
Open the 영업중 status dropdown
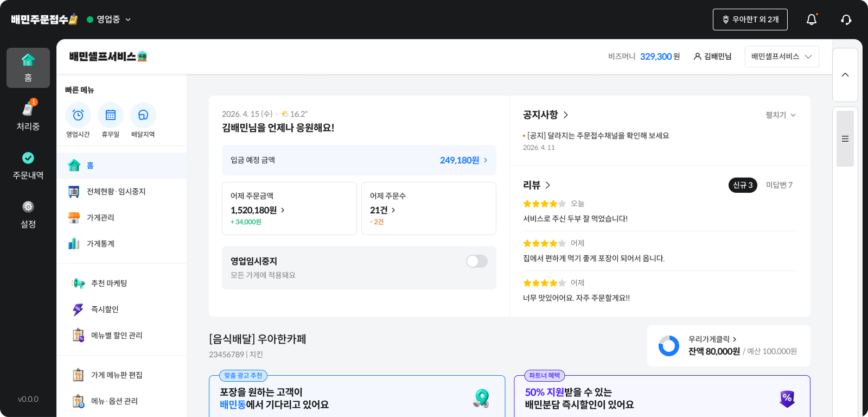tap(109, 20)
